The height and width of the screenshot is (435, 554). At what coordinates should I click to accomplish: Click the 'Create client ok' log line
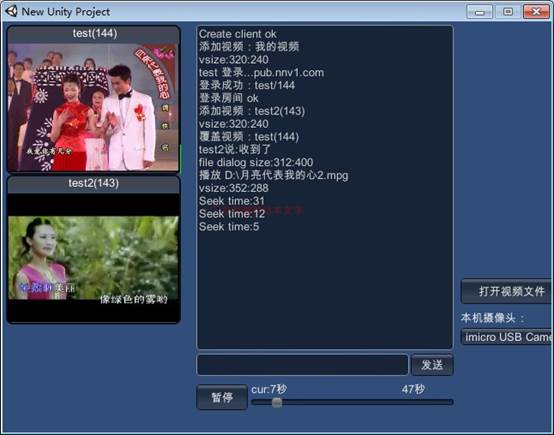(x=237, y=34)
